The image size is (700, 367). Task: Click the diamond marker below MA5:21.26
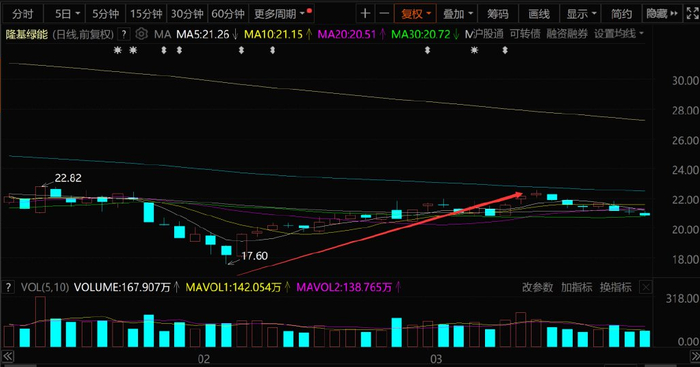179,50
